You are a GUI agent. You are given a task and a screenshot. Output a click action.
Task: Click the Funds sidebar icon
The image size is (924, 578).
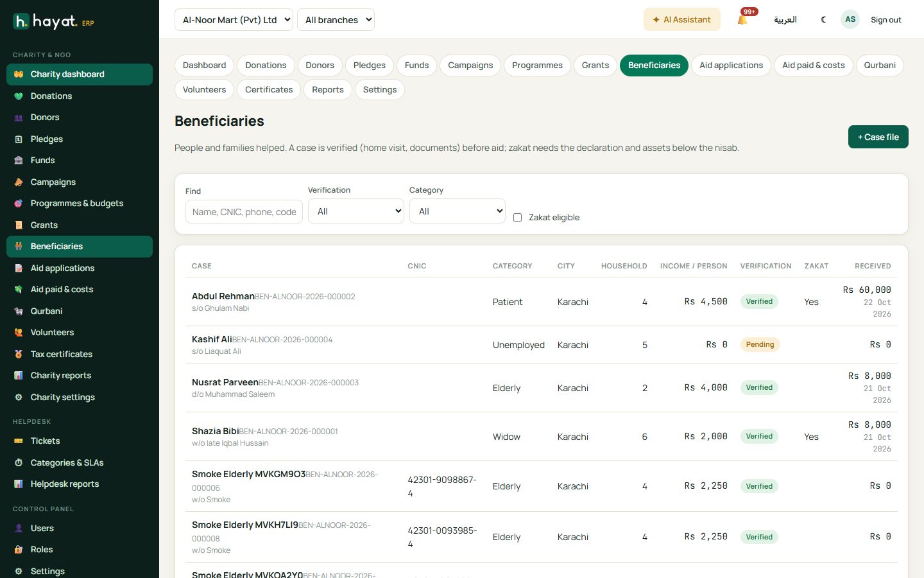coord(19,161)
